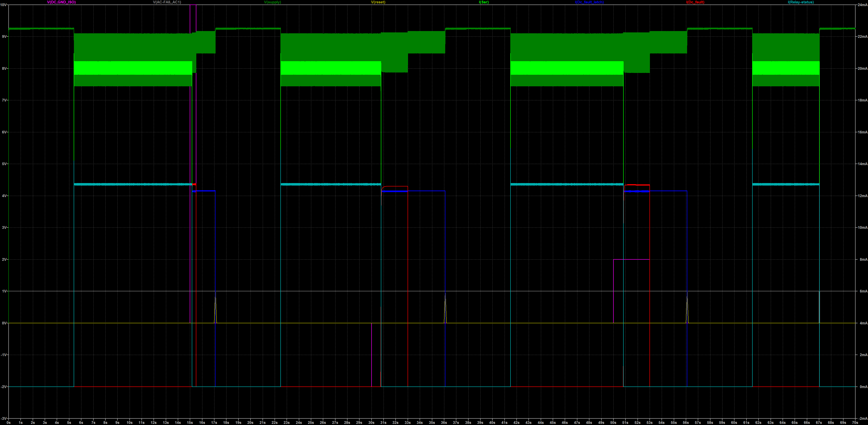Screen dimensions: 868x425
Task: Click the 10V label on the left axis
Action: tap(4, 5)
